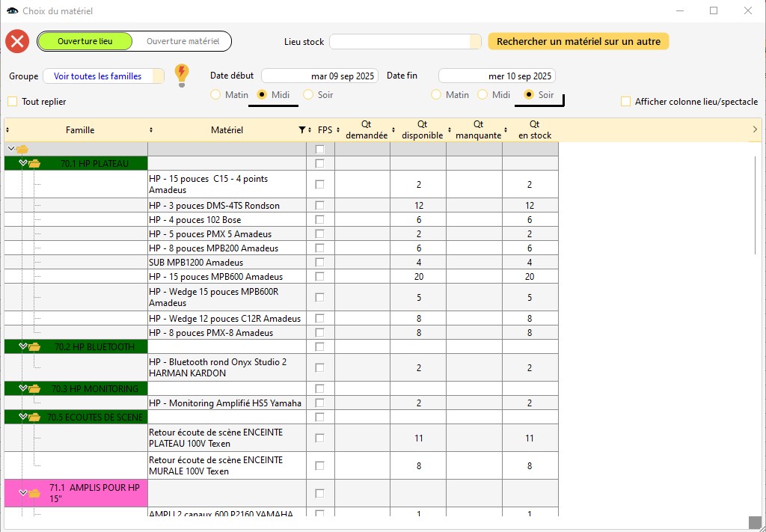The height and width of the screenshot is (532, 766).
Task: Click Rechercher un matériel sur un autre
Action: (578, 42)
